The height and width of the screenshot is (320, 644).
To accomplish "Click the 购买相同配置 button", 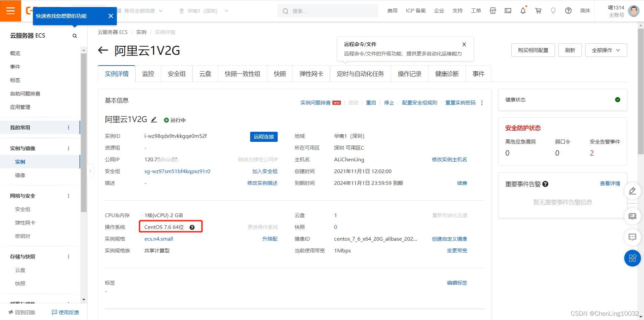I will click(x=533, y=50).
